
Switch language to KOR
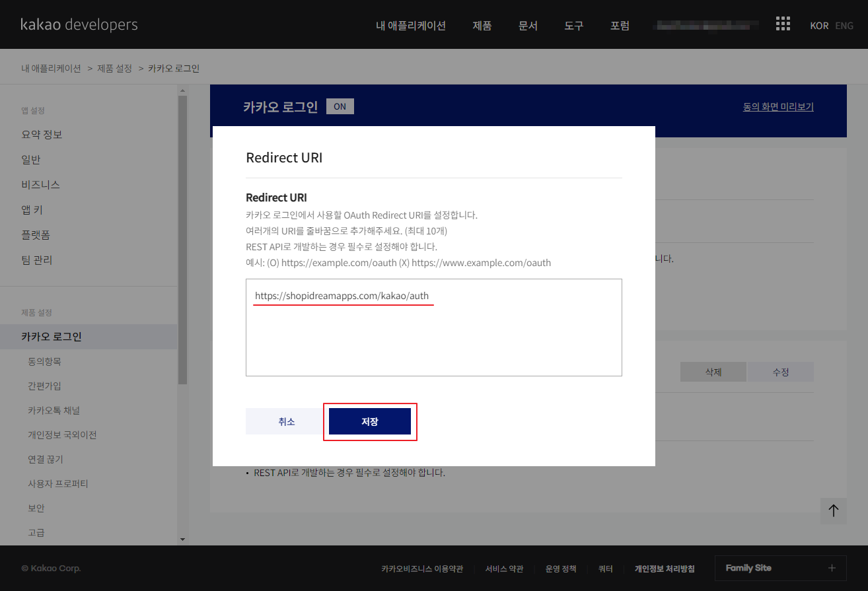coord(819,26)
